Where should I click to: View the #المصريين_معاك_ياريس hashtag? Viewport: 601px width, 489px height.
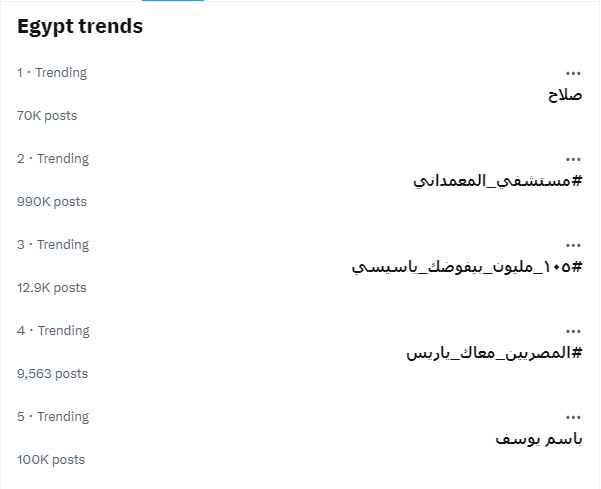pos(494,353)
